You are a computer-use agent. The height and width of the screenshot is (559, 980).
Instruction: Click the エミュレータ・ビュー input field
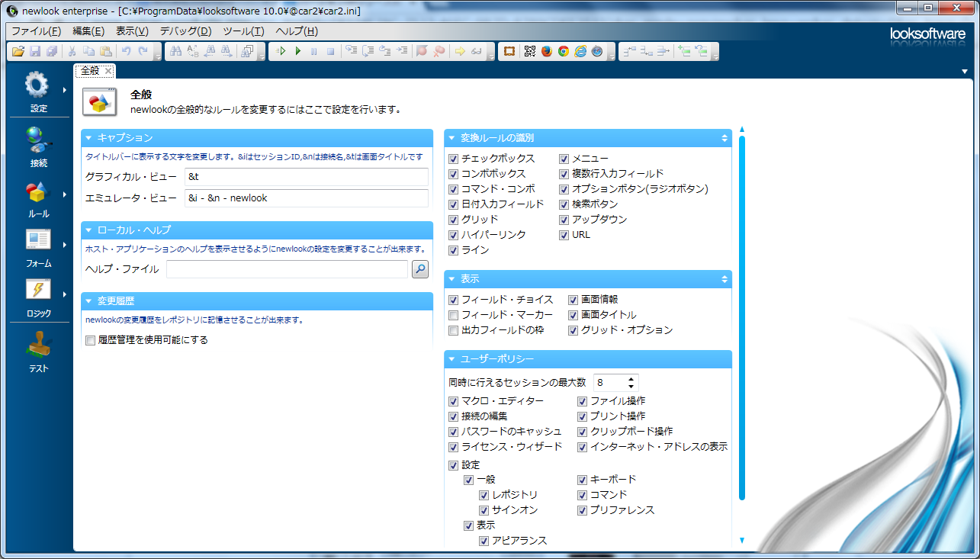[306, 198]
